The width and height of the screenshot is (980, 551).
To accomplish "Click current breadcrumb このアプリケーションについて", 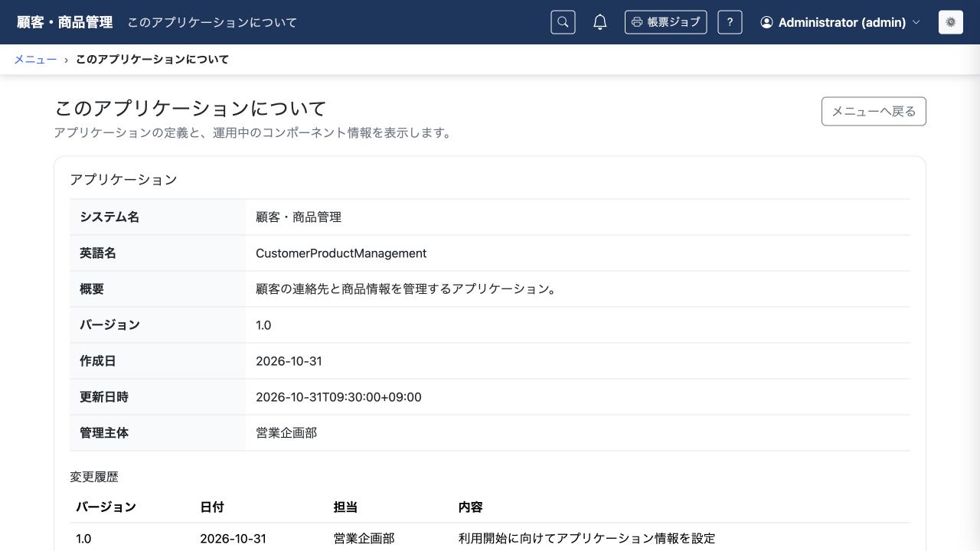I will (x=152, y=59).
